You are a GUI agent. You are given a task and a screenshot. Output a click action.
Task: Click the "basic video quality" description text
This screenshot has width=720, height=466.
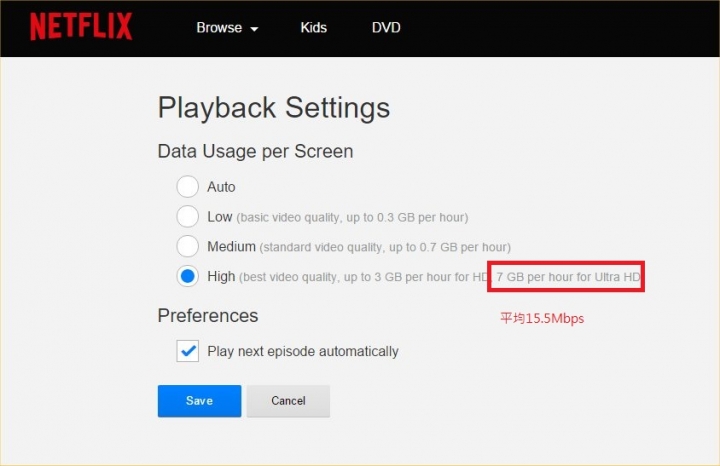(x=352, y=217)
